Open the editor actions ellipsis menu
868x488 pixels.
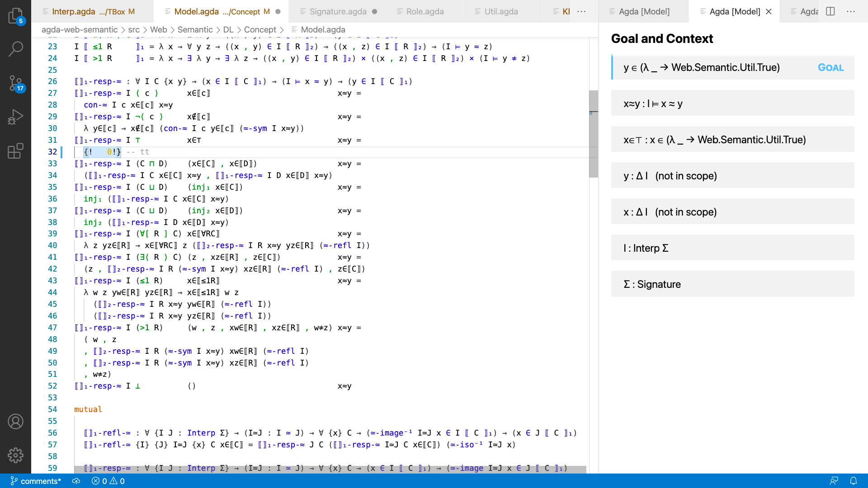852,11
